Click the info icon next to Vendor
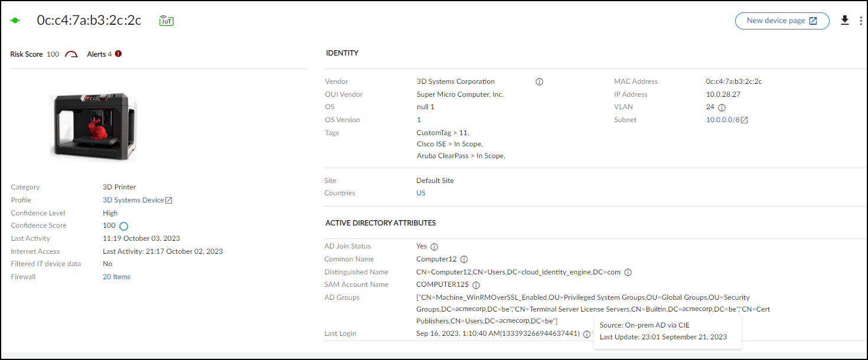The height and width of the screenshot is (360, 868). tap(539, 82)
